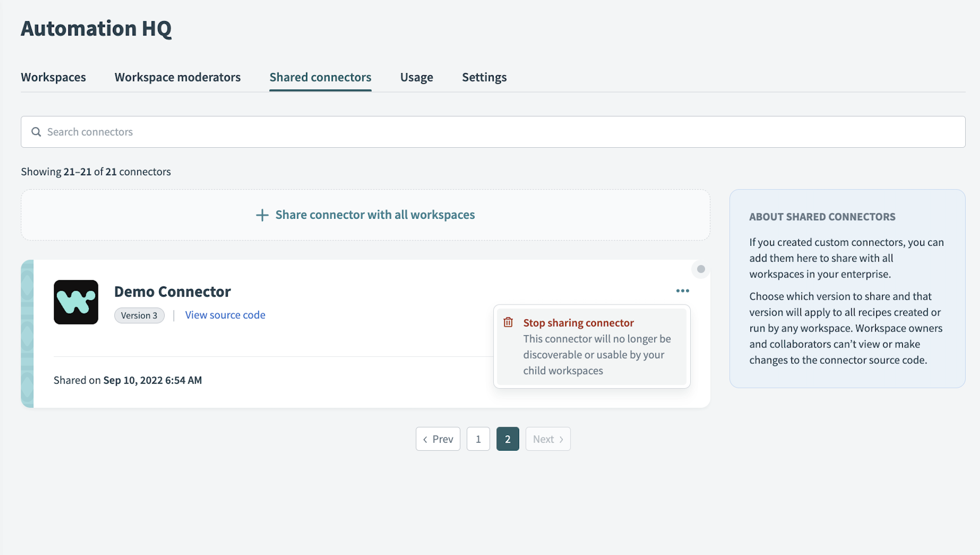Click Share connector with all workspaces
This screenshot has height=555, width=980.
click(375, 214)
